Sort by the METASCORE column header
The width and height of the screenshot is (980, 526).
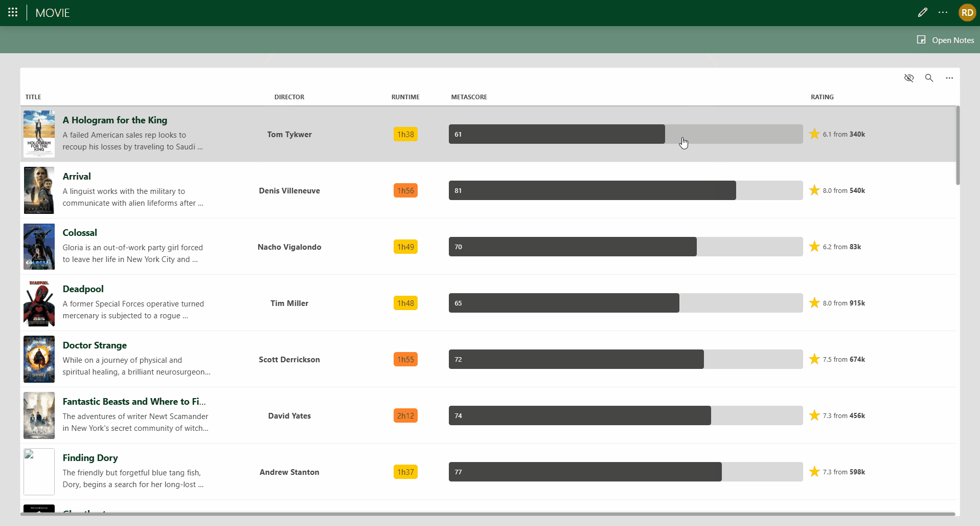point(469,97)
